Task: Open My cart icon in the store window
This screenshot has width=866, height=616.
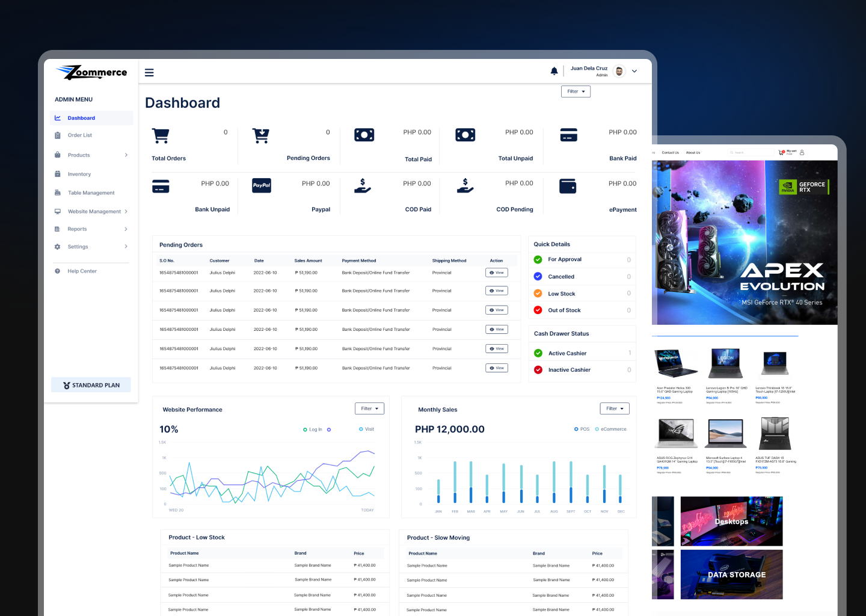Action: pos(782,153)
